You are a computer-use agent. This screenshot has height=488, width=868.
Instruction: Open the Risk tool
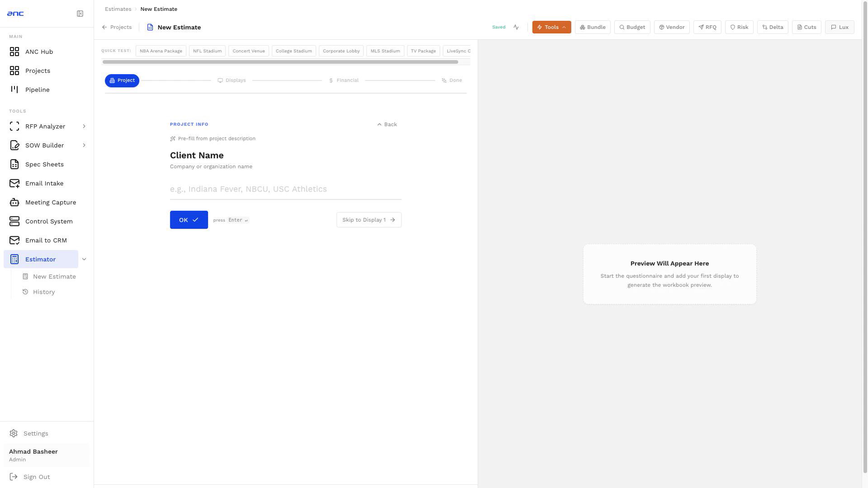pyautogui.click(x=739, y=27)
